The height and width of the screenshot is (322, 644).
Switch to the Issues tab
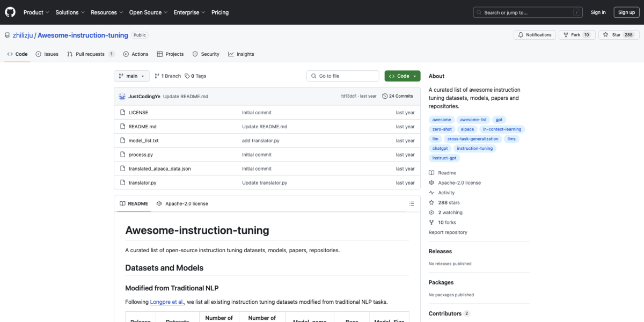click(47, 54)
